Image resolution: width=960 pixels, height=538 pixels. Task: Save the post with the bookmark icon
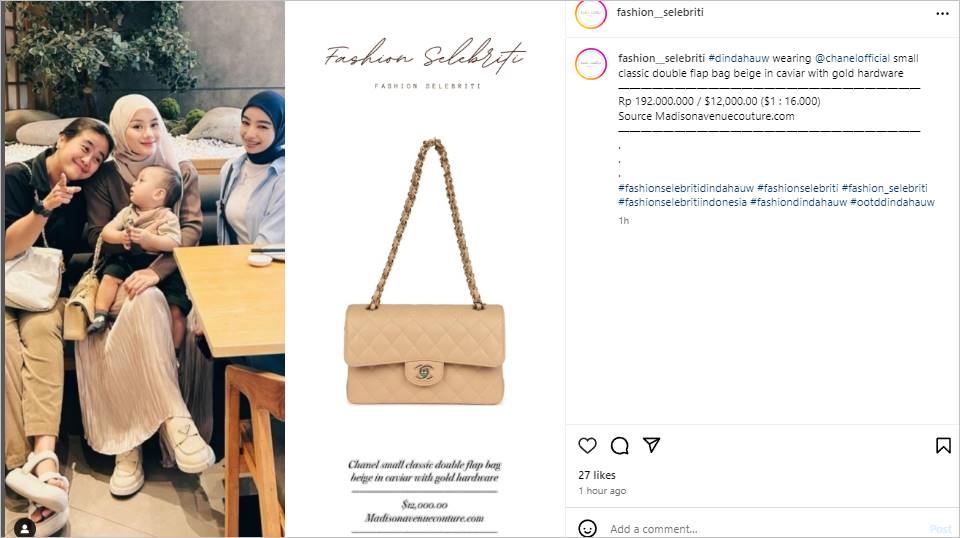coord(943,446)
